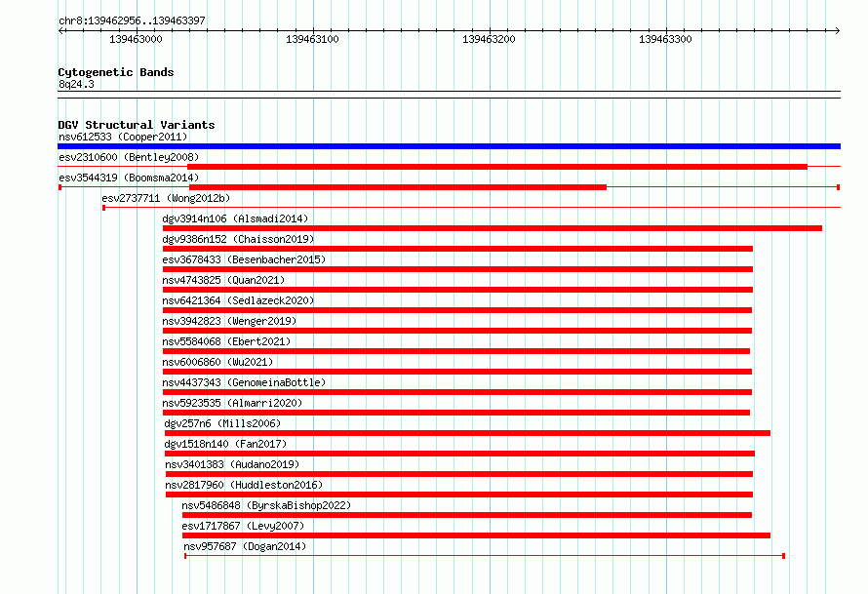The height and width of the screenshot is (594, 868).
Task: Click the dgv257n6 red bar
Action: point(467,433)
